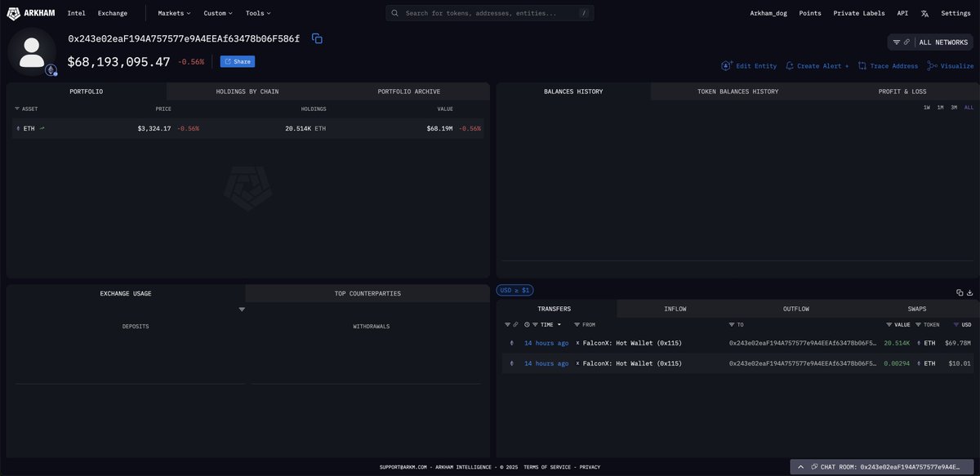Click FalconX Hot Wallet in $69.78M row
980x476 pixels.
pos(632,343)
